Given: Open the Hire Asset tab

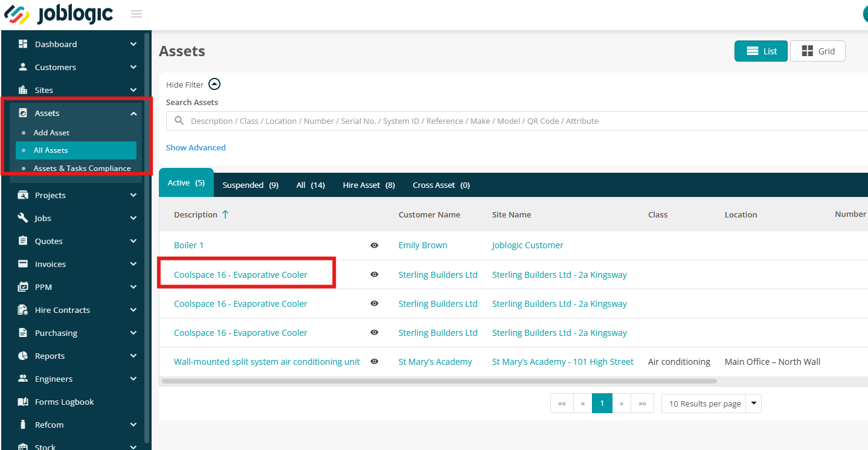Looking at the screenshot, I should tap(368, 185).
